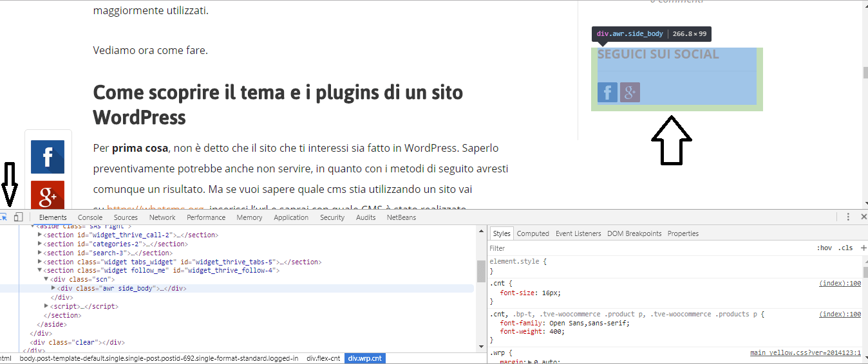Viewport: 868px width, 364px height.
Task: Expand the section categories-2 node
Action: click(x=40, y=244)
